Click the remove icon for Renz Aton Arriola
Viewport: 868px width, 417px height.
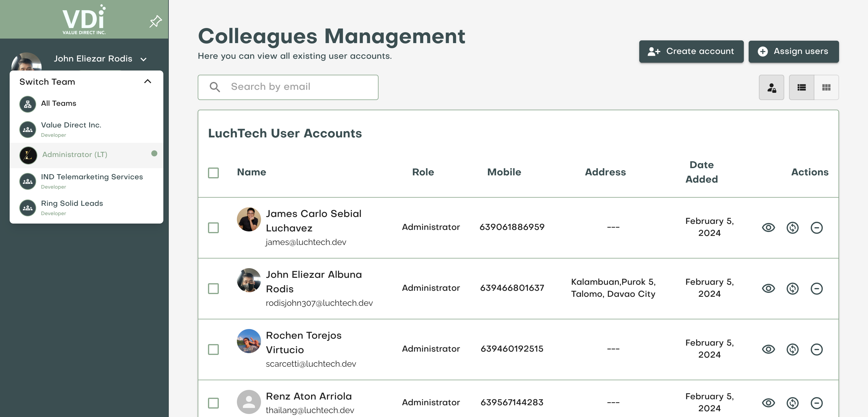point(816,403)
